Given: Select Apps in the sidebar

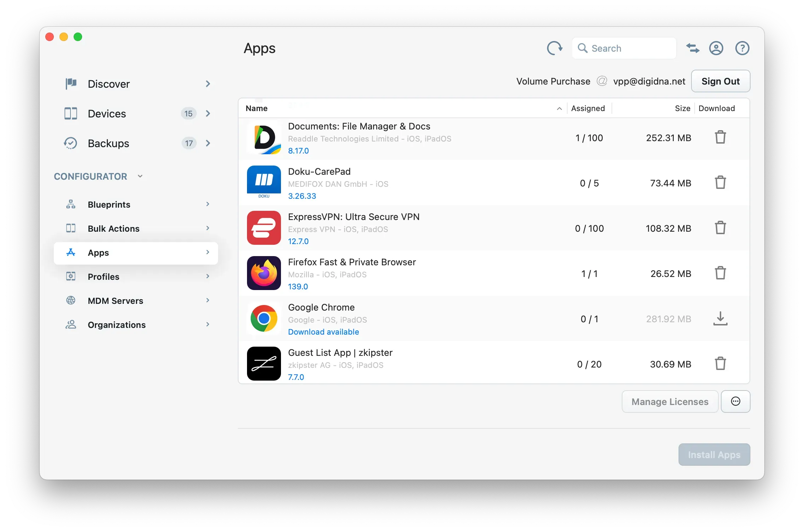Looking at the screenshot, I should pyautogui.click(x=98, y=253).
